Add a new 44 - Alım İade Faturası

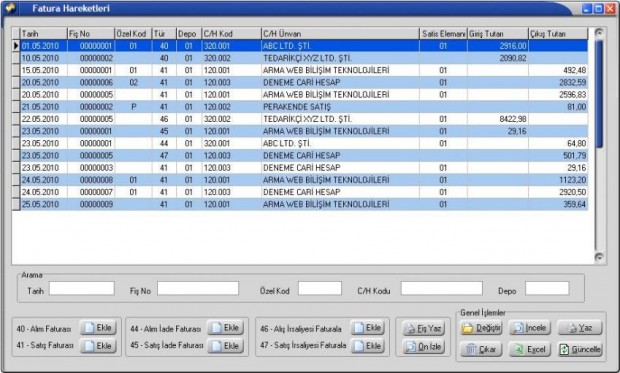click(x=225, y=328)
